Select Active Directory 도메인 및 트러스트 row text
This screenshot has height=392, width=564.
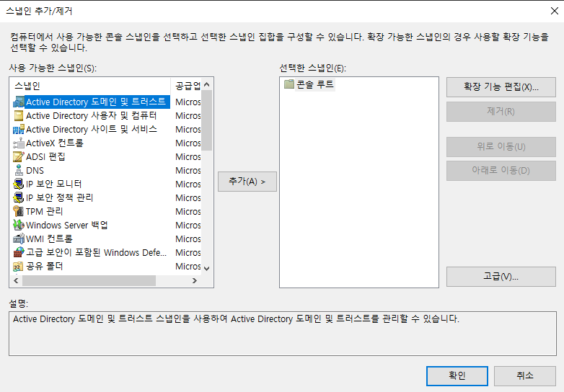[x=96, y=102]
